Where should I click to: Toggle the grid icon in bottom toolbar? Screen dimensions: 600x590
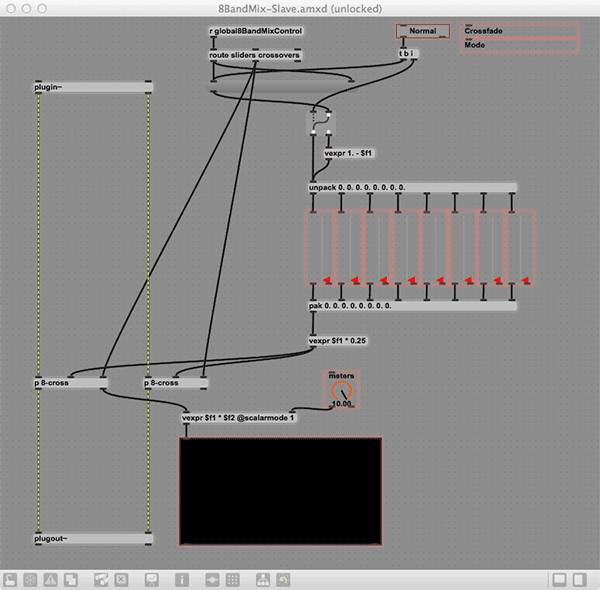[232, 580]
